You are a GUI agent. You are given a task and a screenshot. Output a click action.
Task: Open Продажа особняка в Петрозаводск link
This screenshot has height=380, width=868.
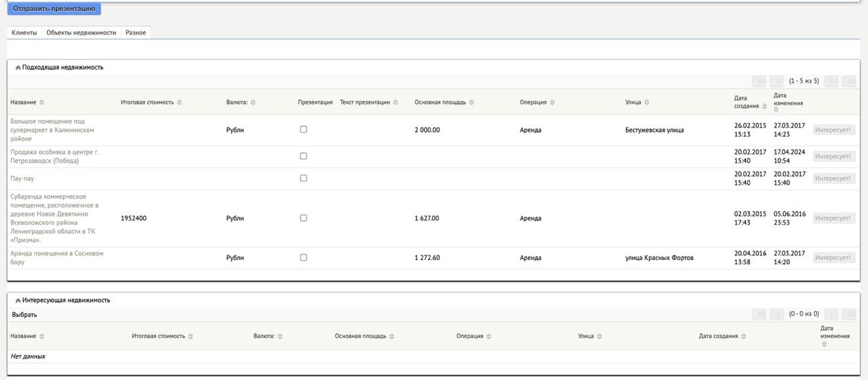54,156
